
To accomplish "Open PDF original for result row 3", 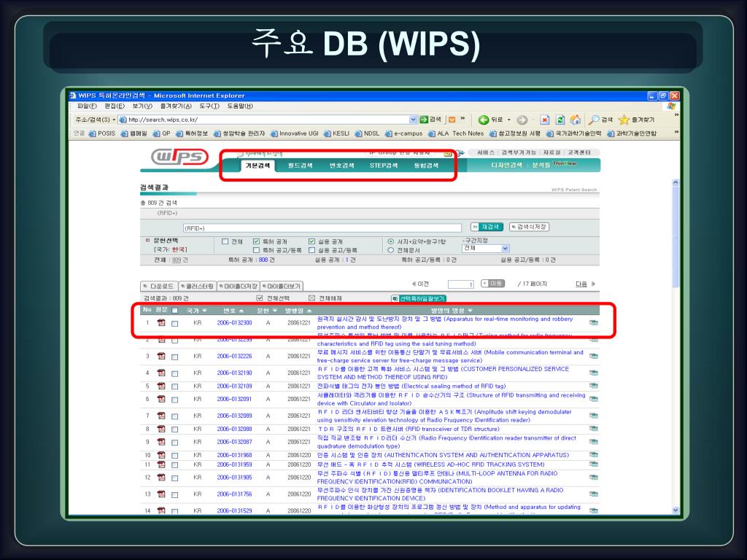I will tap(161, 356).
